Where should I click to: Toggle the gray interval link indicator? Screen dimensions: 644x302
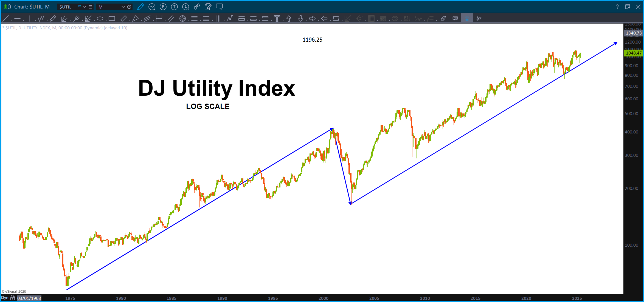click(9, 7)
